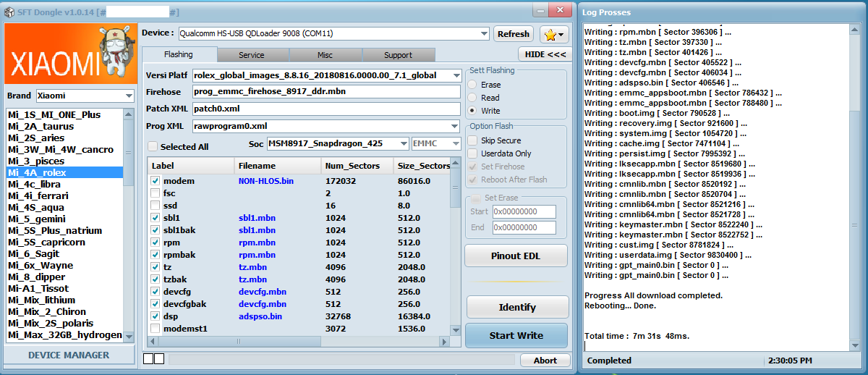
Task: Select the Erase radio button
Action: pos(472,85)
